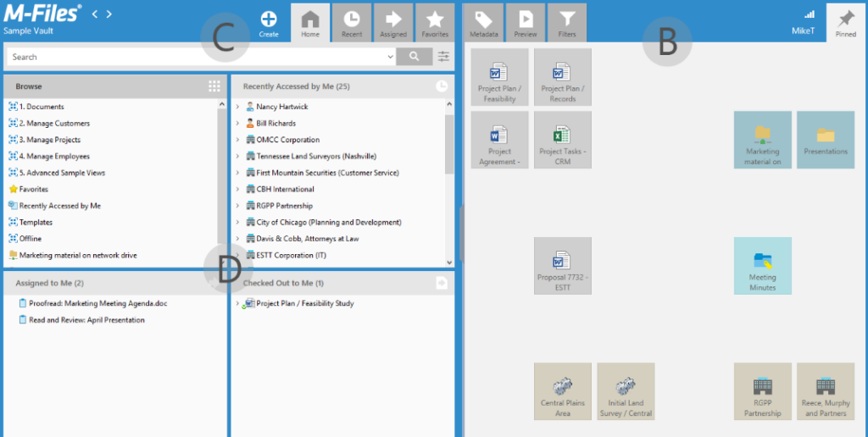Expand the Bill Richards entry
The image size is (868, 437).
tap(237, 124)
